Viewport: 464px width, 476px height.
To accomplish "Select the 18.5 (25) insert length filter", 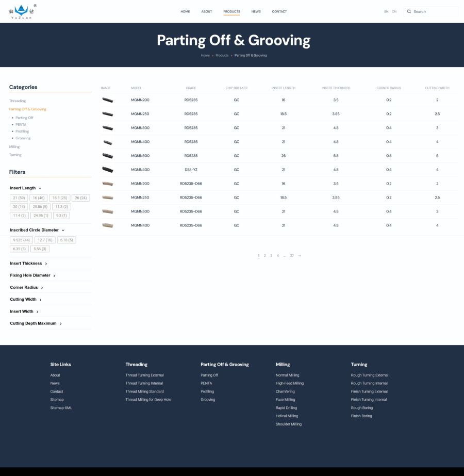I will coord(59,198).
